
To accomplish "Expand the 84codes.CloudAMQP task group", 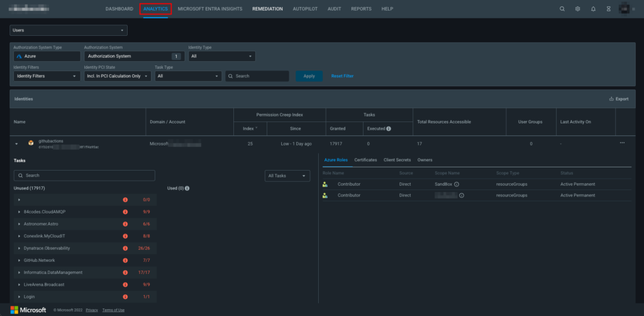I will pyautogui.click(x=19, y=212).
